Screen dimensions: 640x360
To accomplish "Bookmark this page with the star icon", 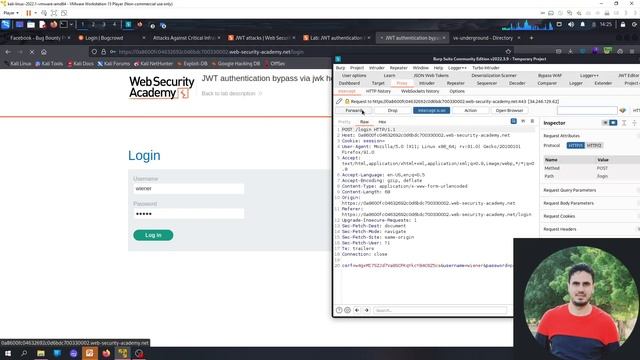I will coord(508,52).
